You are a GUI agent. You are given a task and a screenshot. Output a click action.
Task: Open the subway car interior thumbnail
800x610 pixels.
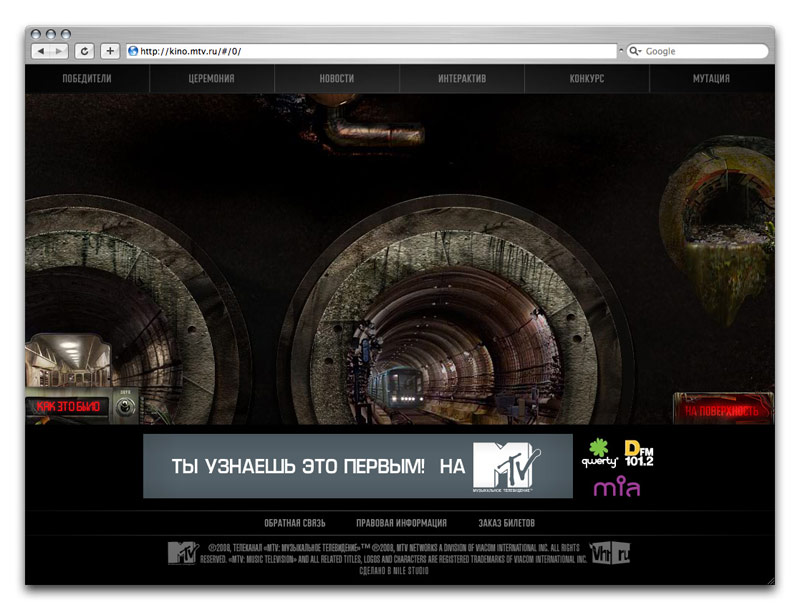coord(68,360)
